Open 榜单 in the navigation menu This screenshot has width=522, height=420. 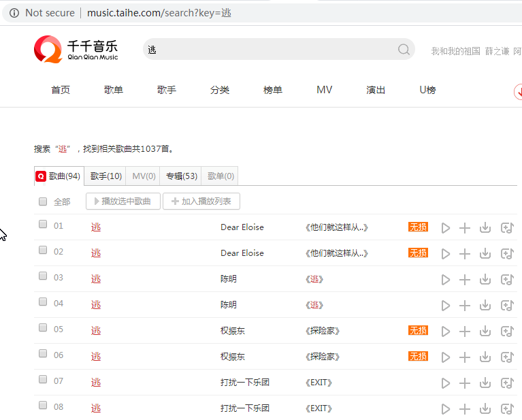tap(273, 91)
